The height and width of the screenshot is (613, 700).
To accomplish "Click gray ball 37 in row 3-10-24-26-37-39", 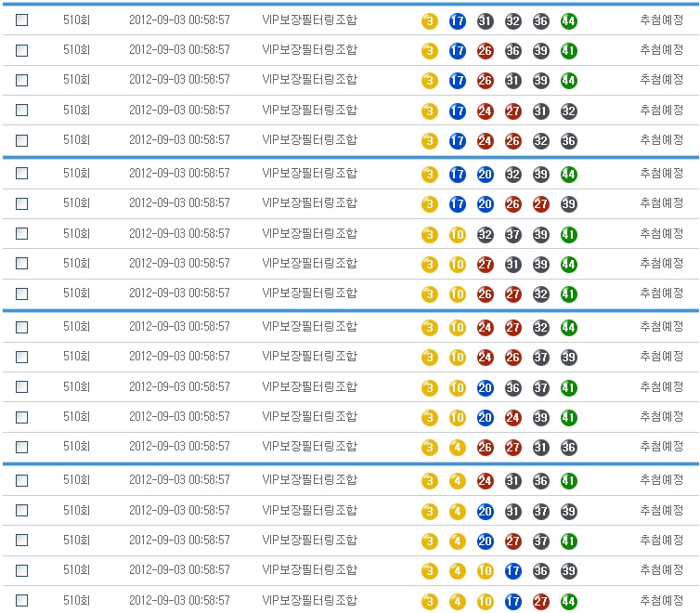I will (x=541, y=358).
